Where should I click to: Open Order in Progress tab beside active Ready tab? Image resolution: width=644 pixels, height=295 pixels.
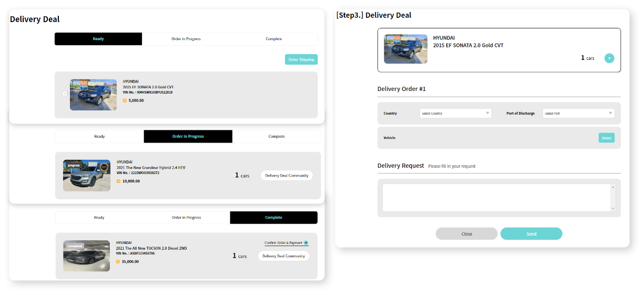186,39
